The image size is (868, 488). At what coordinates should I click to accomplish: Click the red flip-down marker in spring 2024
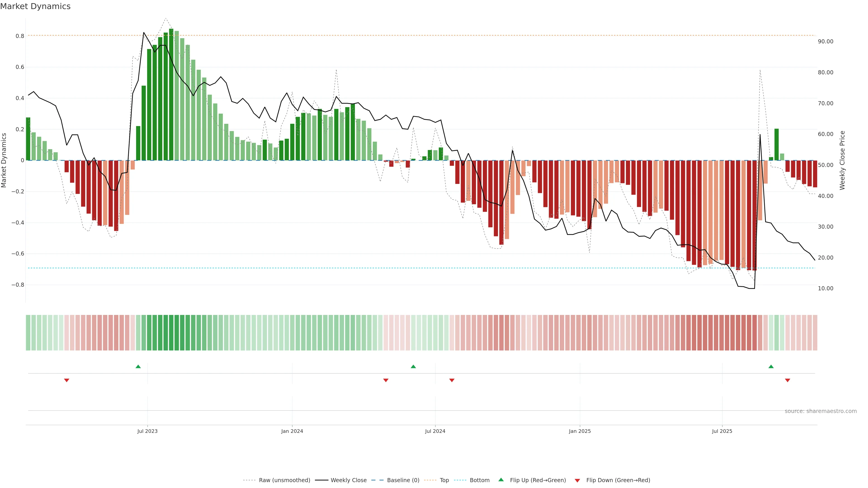pyautogui.click(x=386, y=380)
